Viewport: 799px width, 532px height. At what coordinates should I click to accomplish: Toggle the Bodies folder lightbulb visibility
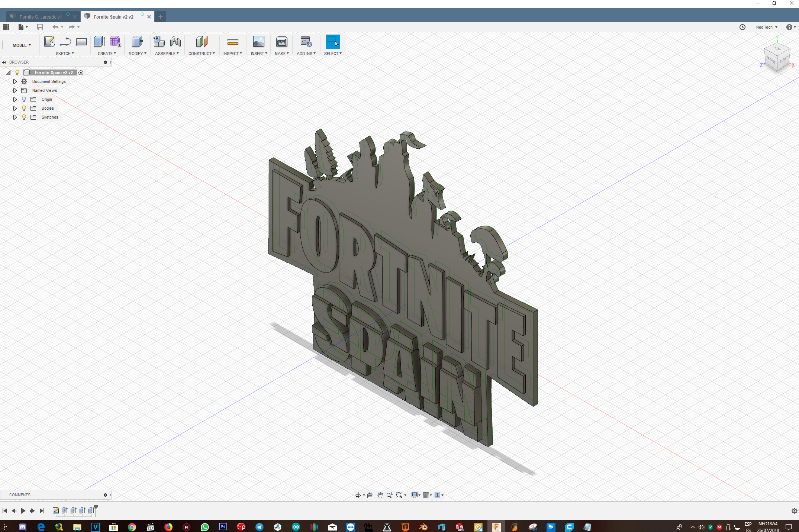(24, 108)
